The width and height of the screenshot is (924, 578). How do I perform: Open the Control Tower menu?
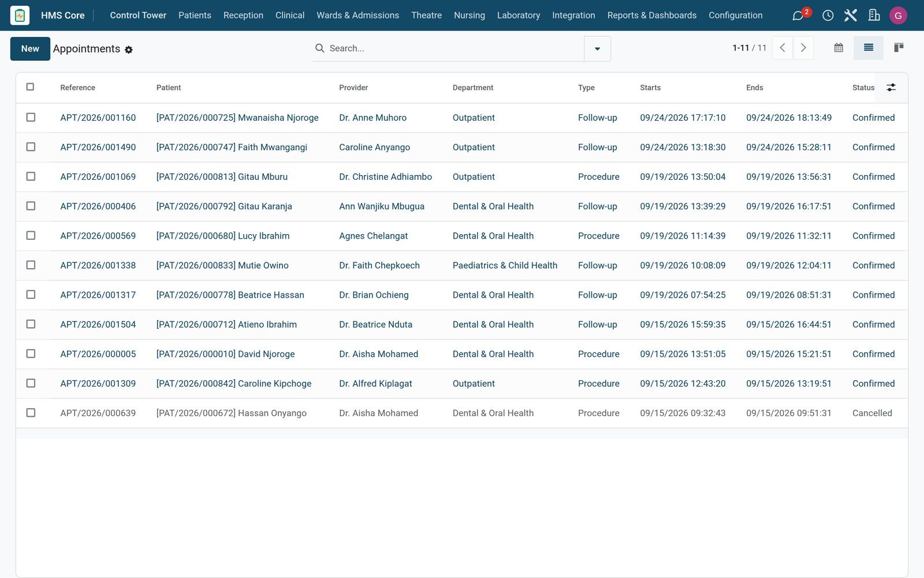pyautogui.click(x=138, y=15)
